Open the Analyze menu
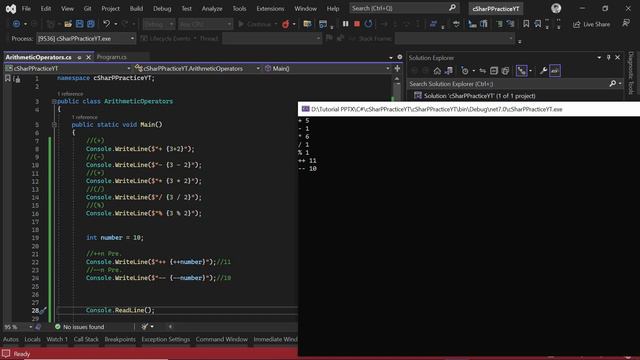The height and width of the screenshot is (360, 640). click(212, 8)
